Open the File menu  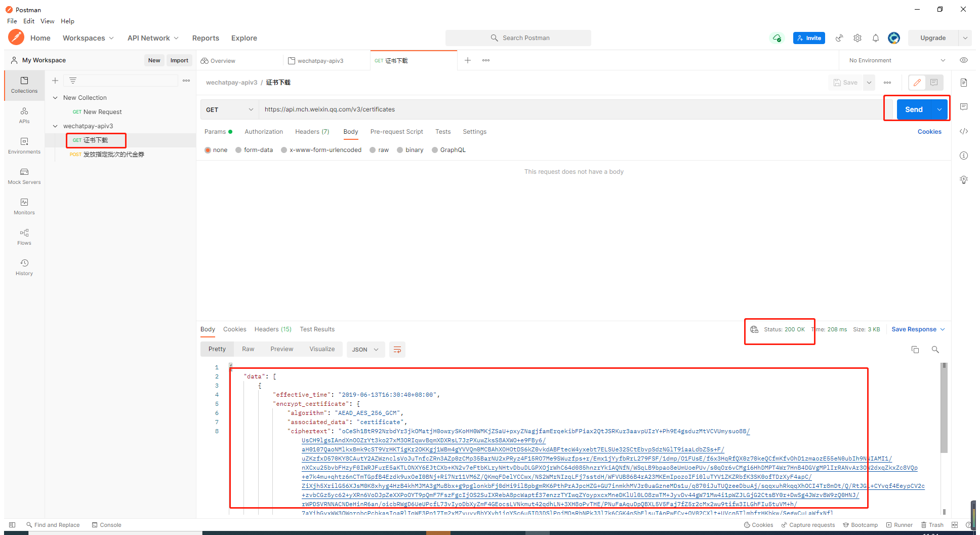click(x=12, y=21)
